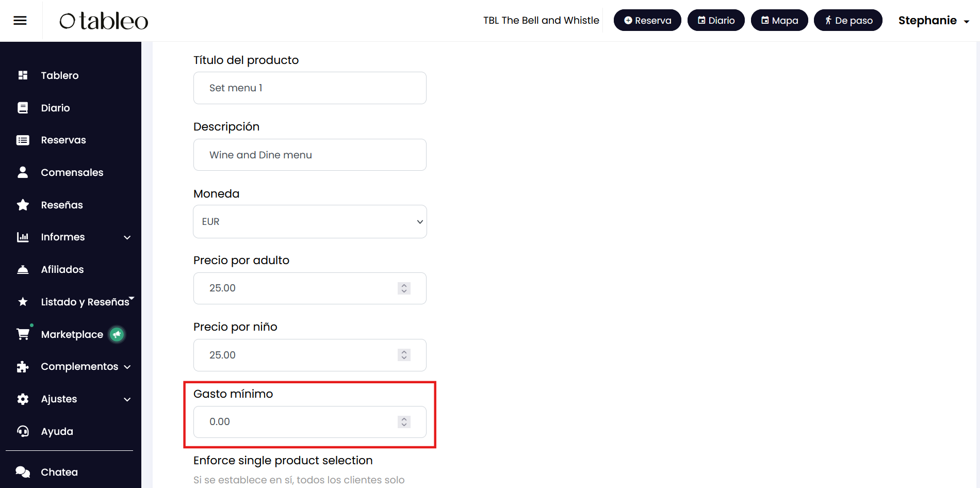Screen dimensions: 980x488
Task: Click the Tablero dashboard icon
Action: coord(23,75)
